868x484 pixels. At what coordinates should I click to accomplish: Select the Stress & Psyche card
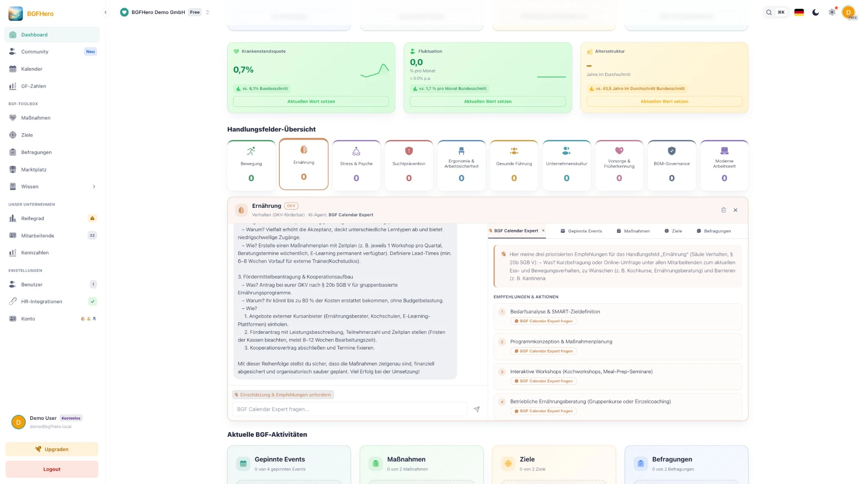356,165
